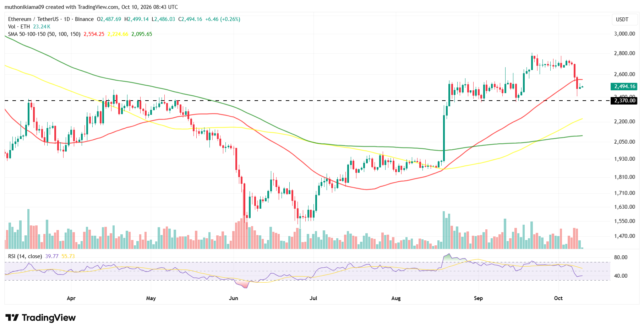Click the red SMA value 2,554.25
644x331 pixels.
coord(94,34)
